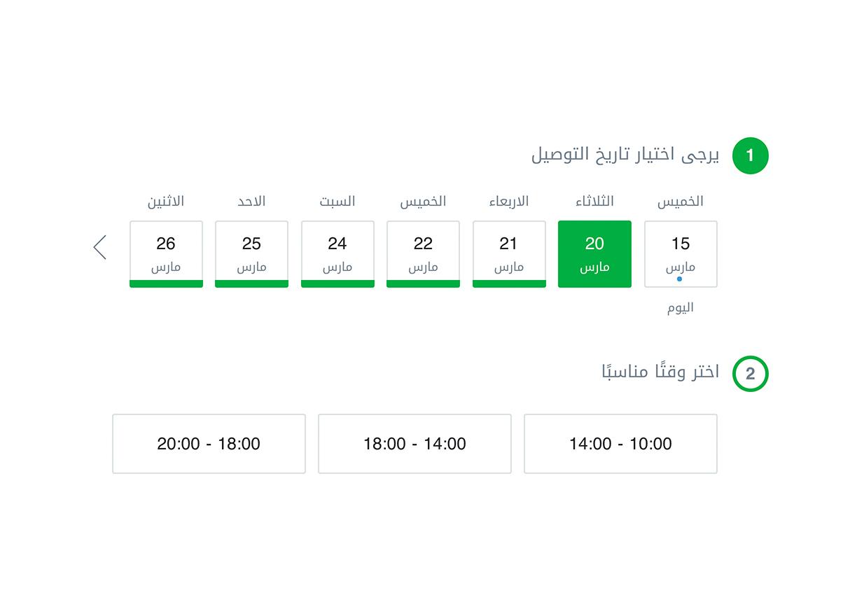This screenshot has height=616, width=857.
Task: Select date 24 مارس tile
Action: click(x=337, y=254)
